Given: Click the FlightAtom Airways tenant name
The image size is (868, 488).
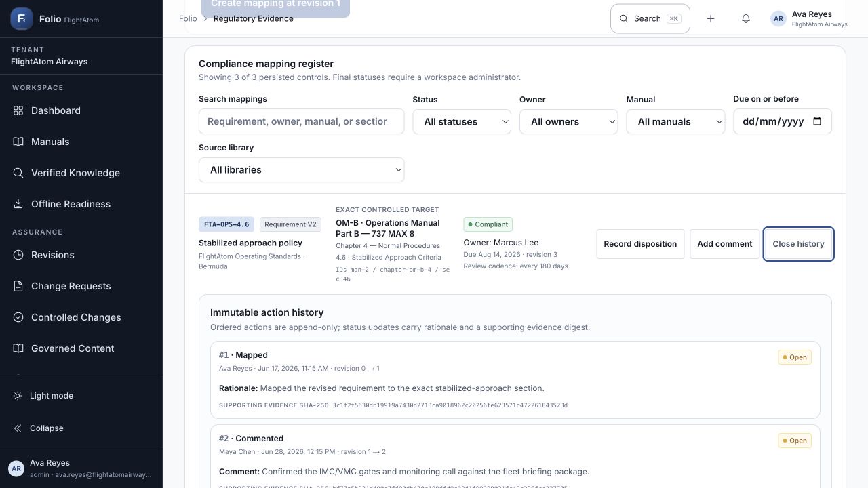Looking at the screenshot, I should tap(49, 62).
